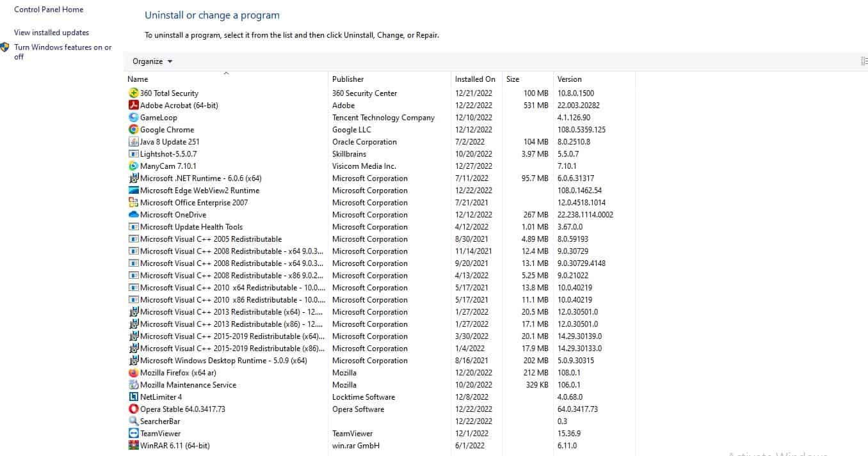This screenshot has width=868, height=456.
Task: Sort list by Name column header
Action: pyautogui.click(x=138, y=79)
